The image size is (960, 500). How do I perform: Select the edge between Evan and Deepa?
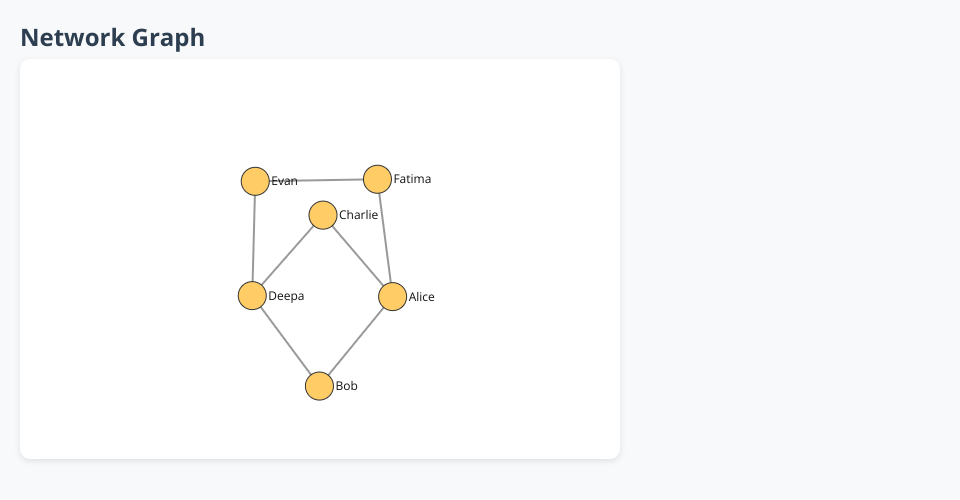[254, 238]
